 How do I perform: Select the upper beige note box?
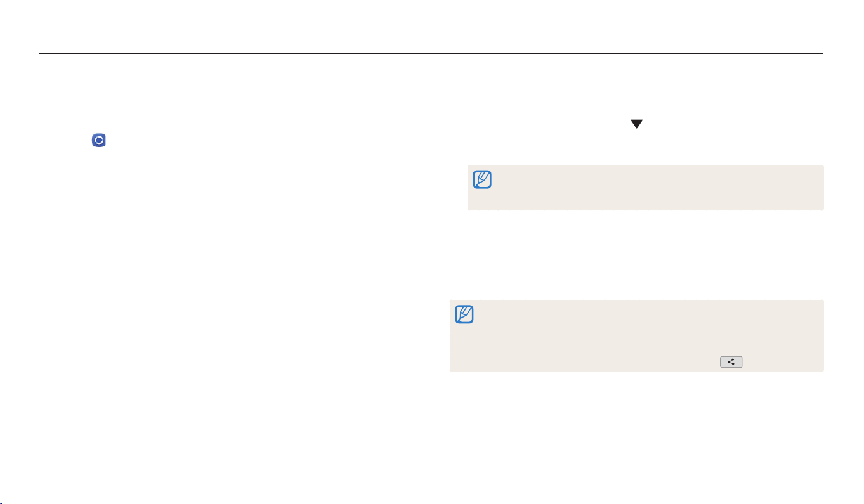645,188
